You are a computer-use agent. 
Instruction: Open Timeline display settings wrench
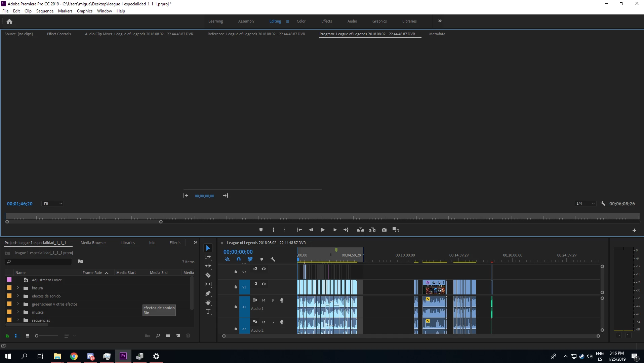[273, 259]
